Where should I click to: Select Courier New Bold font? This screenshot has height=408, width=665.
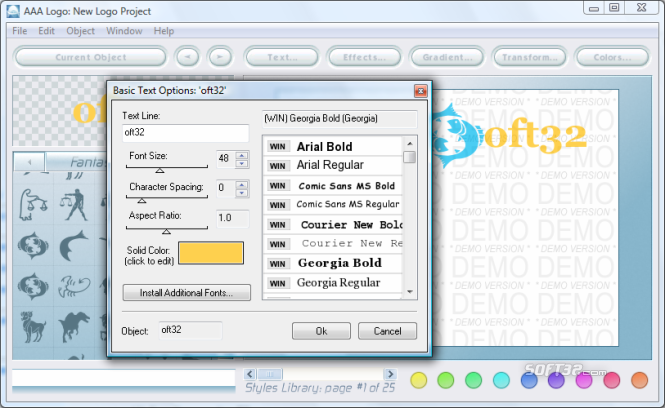[x=334, y=224]
